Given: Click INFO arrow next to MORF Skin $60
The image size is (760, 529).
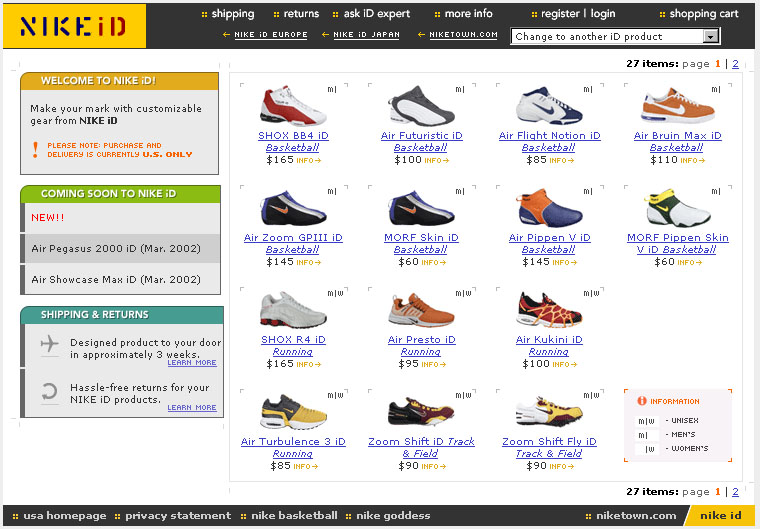Looking at the screenshot, I should 434,262.
